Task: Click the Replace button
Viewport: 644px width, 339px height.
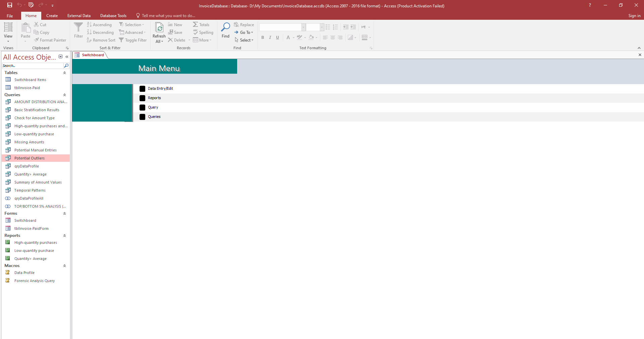Action: 244,25
